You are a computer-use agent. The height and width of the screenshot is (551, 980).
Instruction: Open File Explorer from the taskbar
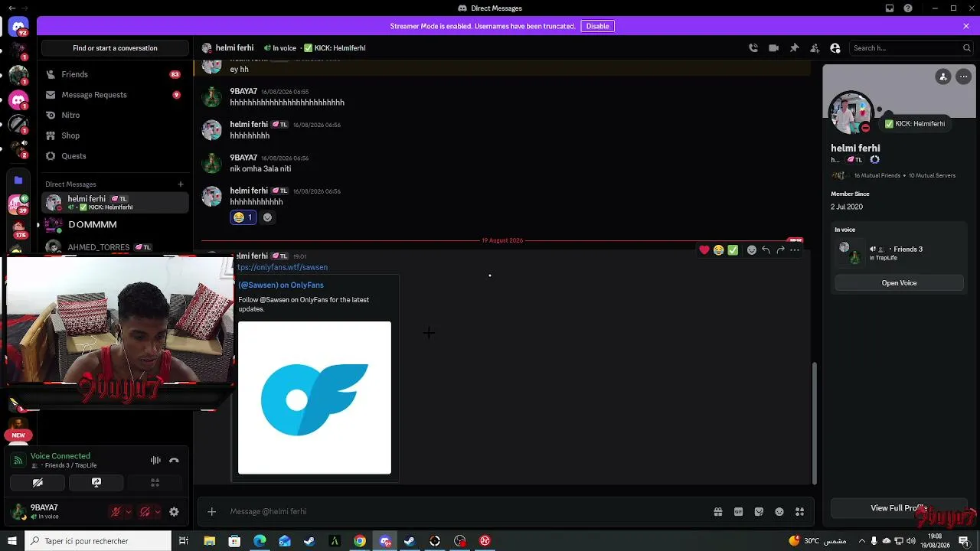click(209, 541)
